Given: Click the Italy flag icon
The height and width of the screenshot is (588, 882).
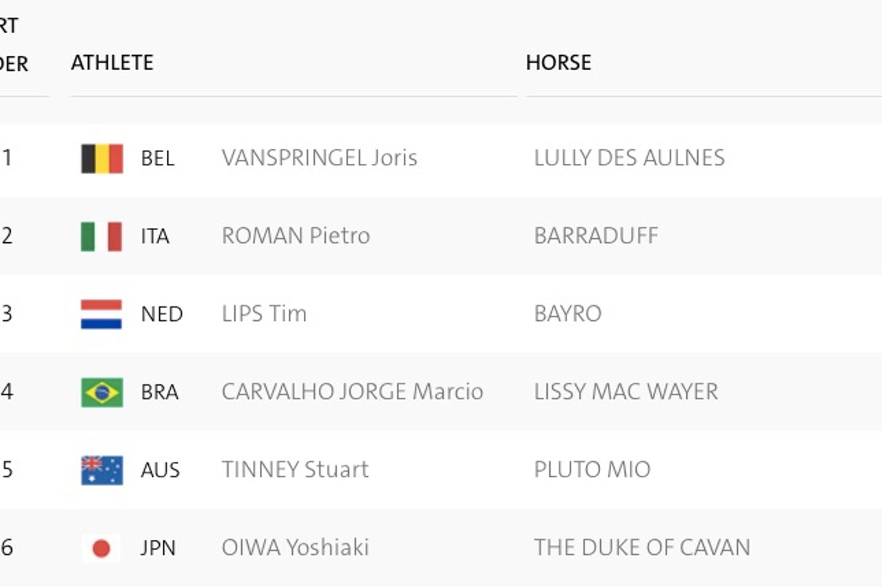Looking at the screenshot, I should (x=102, y=236).
